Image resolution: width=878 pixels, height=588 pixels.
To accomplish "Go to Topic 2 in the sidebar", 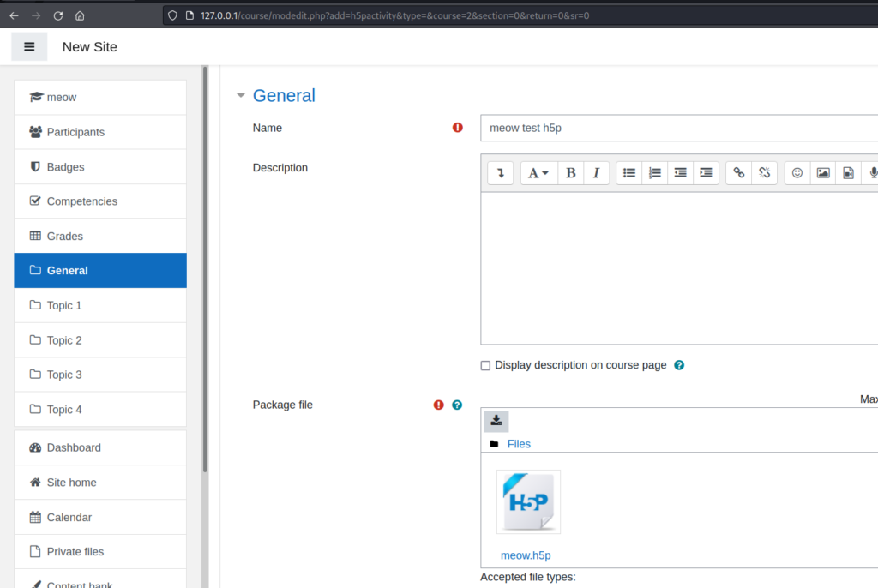I will click(64, 340).
